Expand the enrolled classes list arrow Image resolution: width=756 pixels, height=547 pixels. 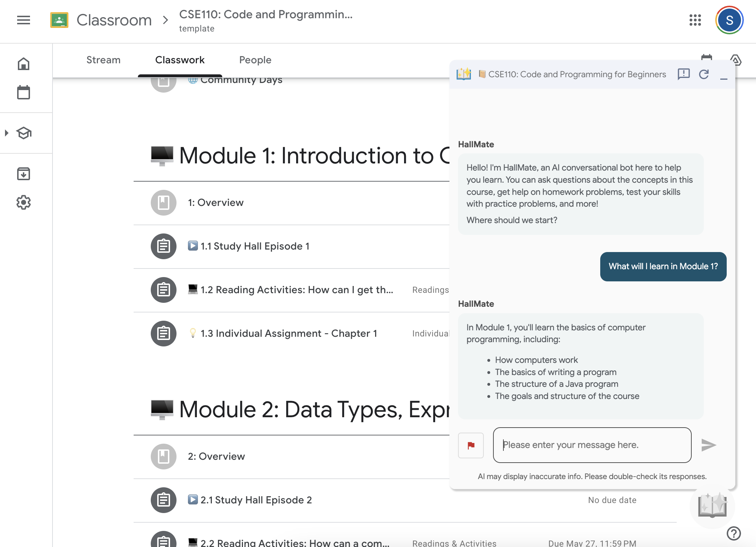6,133
